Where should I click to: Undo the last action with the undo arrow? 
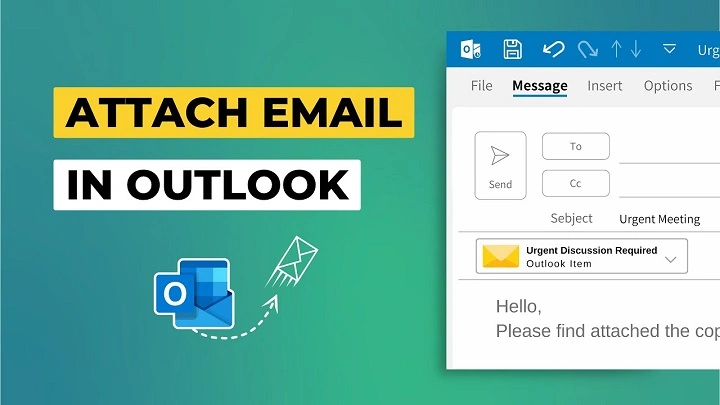553,49
